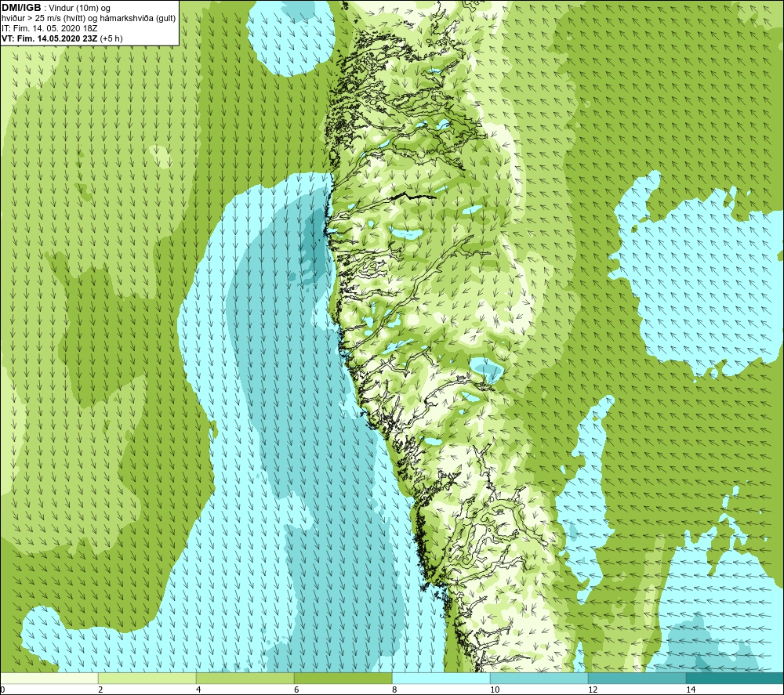Select the pale yellow 0–2 m/s color bar segment
The width and height of the screenshot is (784, 695).
(49, 678)
